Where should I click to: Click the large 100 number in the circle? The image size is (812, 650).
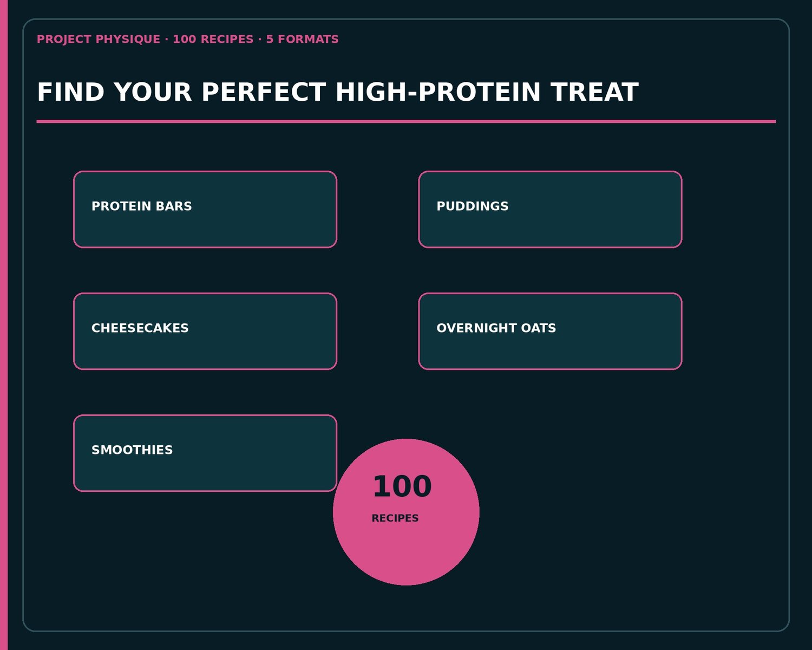coord(402,486)
